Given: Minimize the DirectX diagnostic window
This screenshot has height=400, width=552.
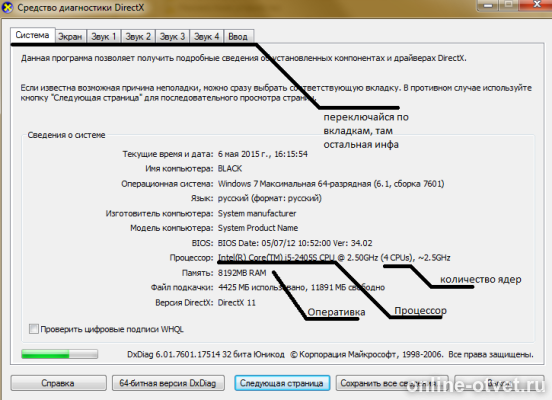Looking at the screenshot, I should (x=488, y=5).
